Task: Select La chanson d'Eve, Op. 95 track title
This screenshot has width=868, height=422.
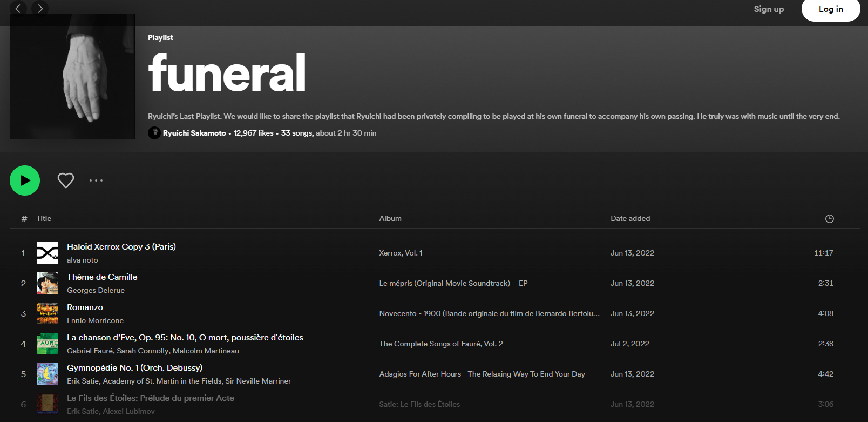Action: 185,337
